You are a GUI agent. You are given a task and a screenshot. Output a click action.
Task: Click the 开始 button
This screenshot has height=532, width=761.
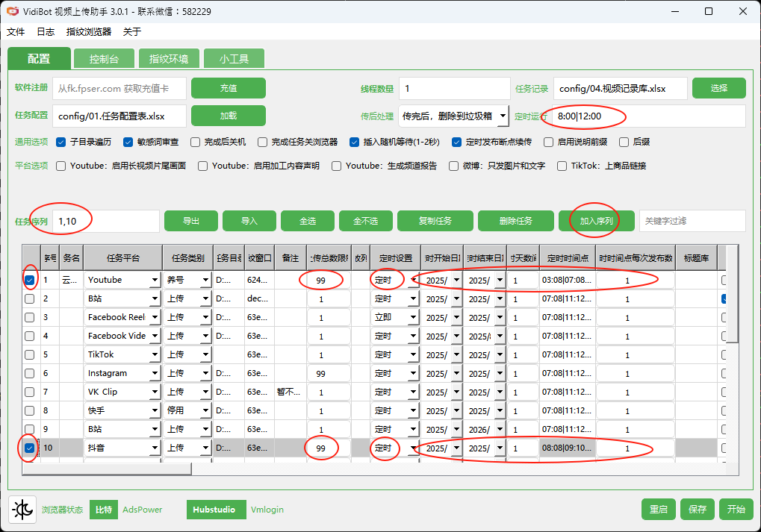pos(736,509)
